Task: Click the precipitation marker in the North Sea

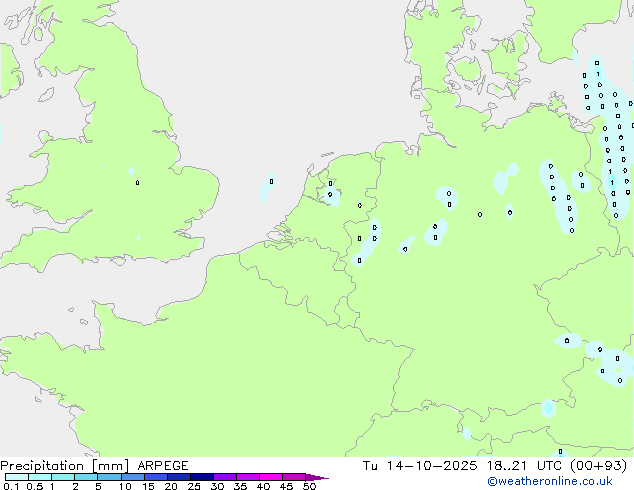Action: coord(271,182)
